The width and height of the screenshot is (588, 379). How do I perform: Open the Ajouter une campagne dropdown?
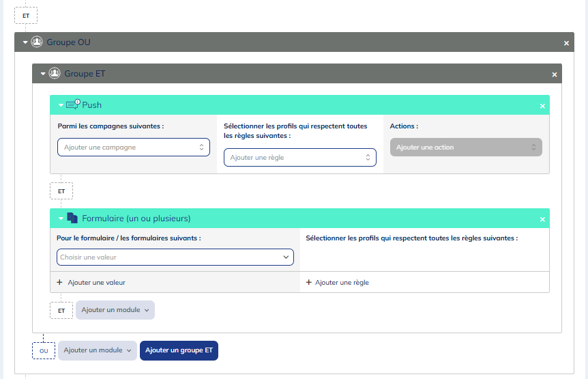tap(133, 148)
